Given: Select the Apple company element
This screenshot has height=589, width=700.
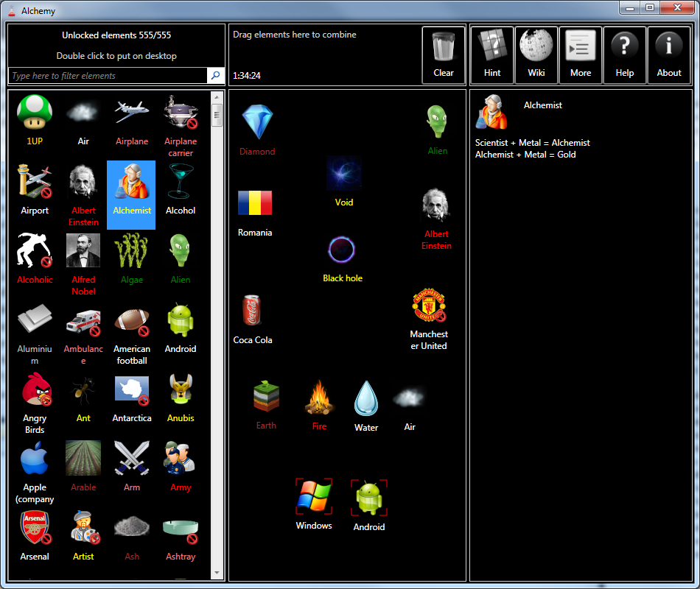Looking at the screenshot, I should [x=35, y=472].
